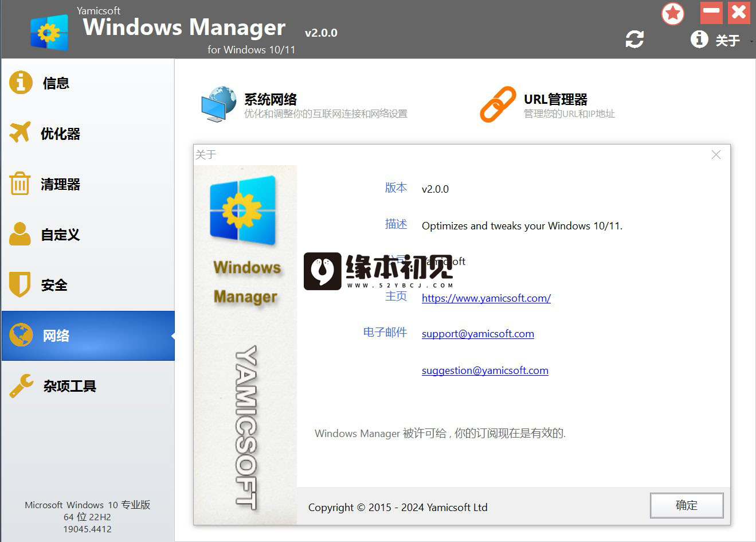
Task: Click the description text Optimizes and tweaks your Windows
Action: click(522, 226)
